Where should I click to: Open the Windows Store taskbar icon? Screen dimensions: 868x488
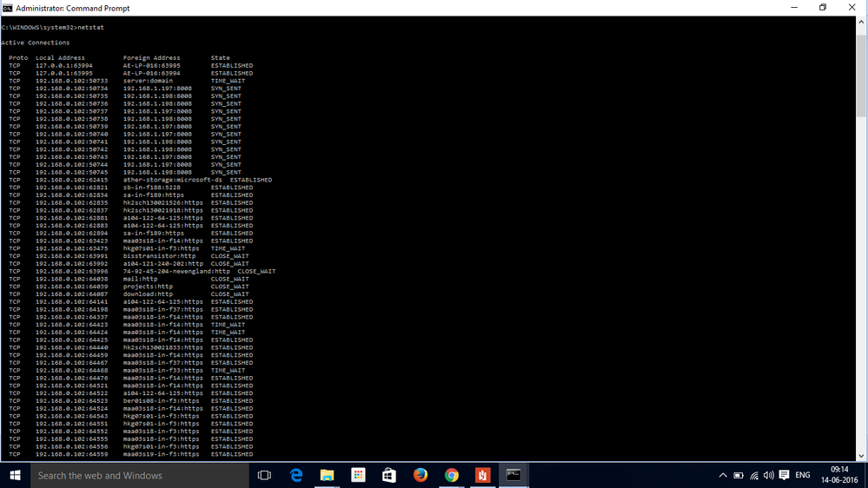coord(389,475)
